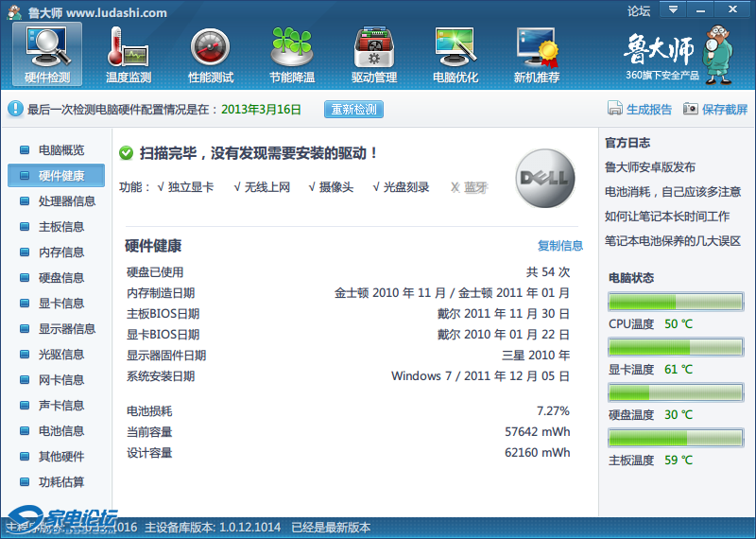Viewport: 756px width, 539px height.
Task: Open the 硬件检测 hardware detection icon
Action: pos(47,53)
